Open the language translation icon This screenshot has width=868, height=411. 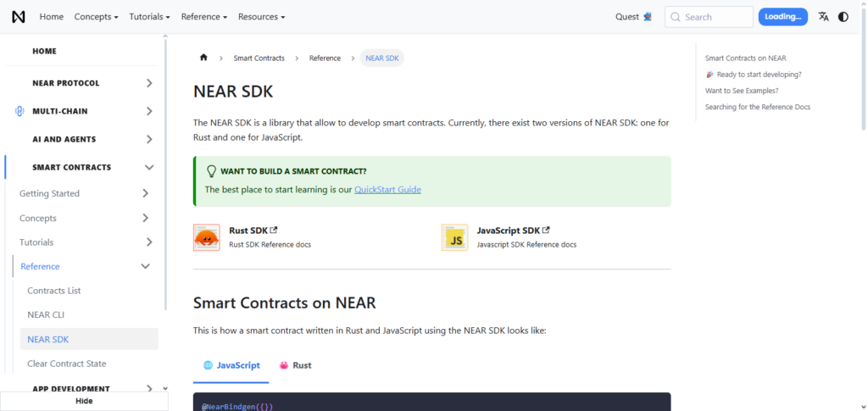point(824,17)
